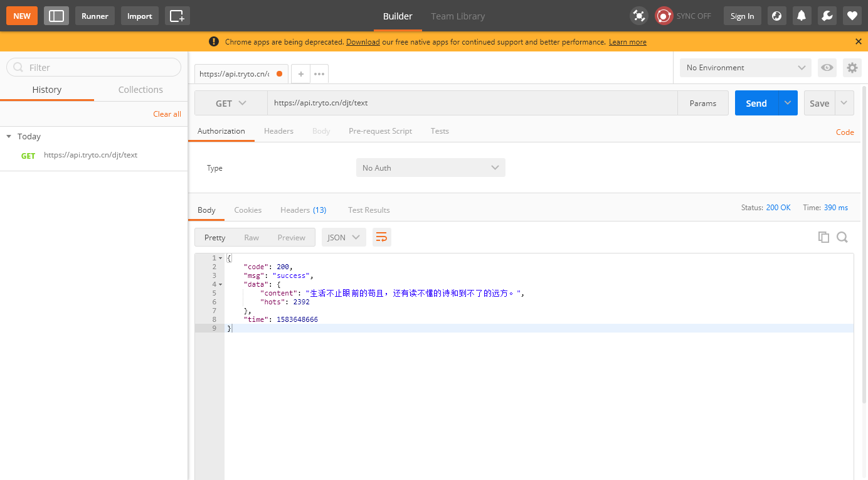Click the NEW button

(22, 16)
